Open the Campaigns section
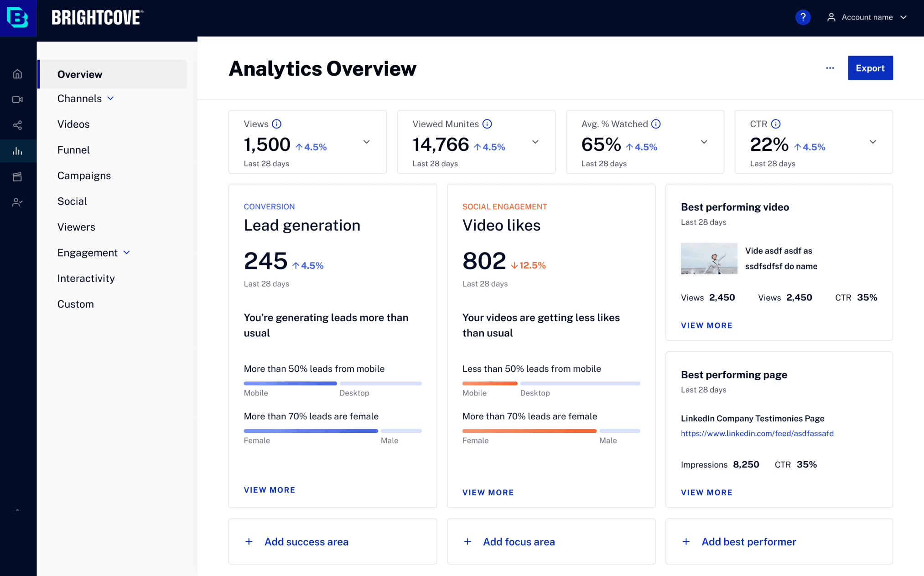 [84, 175]
